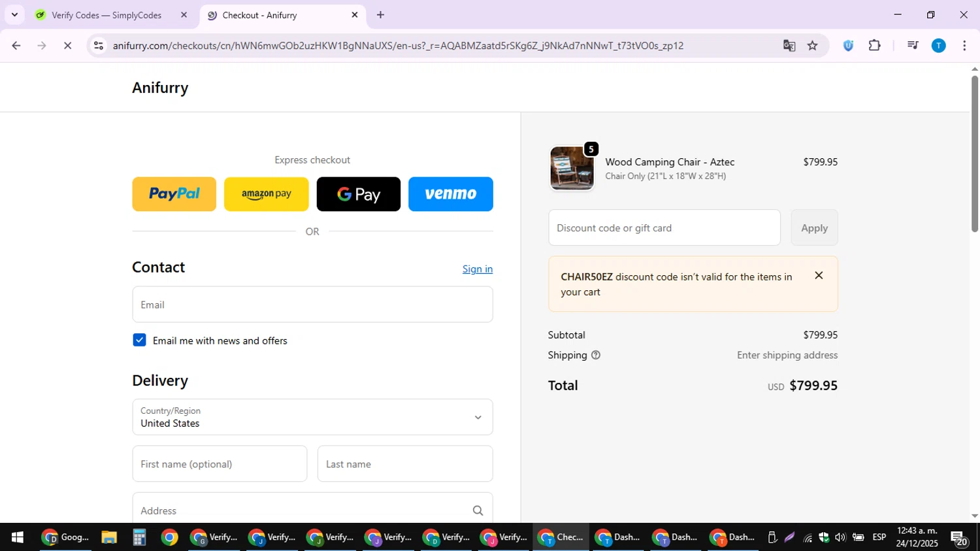This screenshot has height=551, width=980.
Task: Click the Enter shipping address text
Action: point(787,355)
